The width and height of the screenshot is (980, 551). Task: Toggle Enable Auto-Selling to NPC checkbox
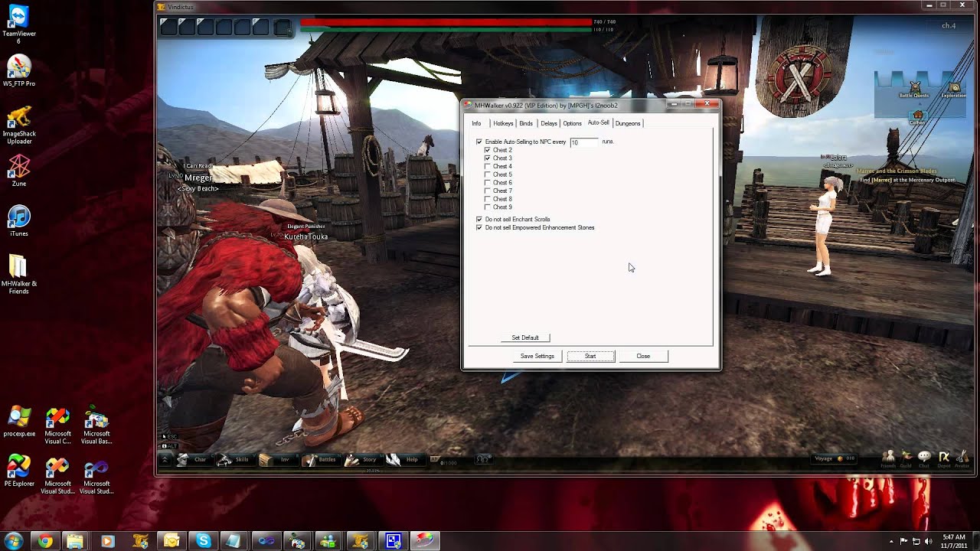pos(479,142)
